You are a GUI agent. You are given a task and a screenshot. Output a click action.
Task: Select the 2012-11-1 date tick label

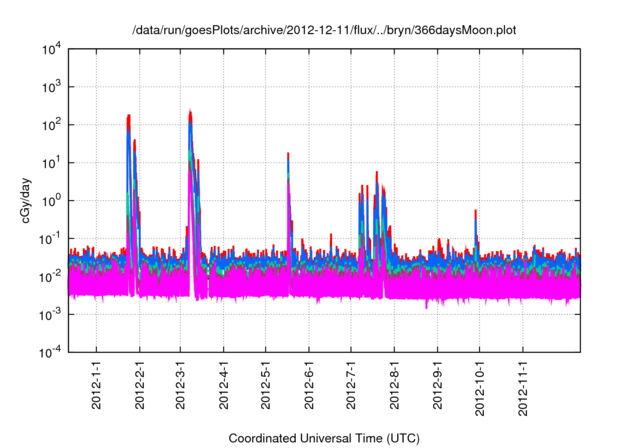pos(522,392)
